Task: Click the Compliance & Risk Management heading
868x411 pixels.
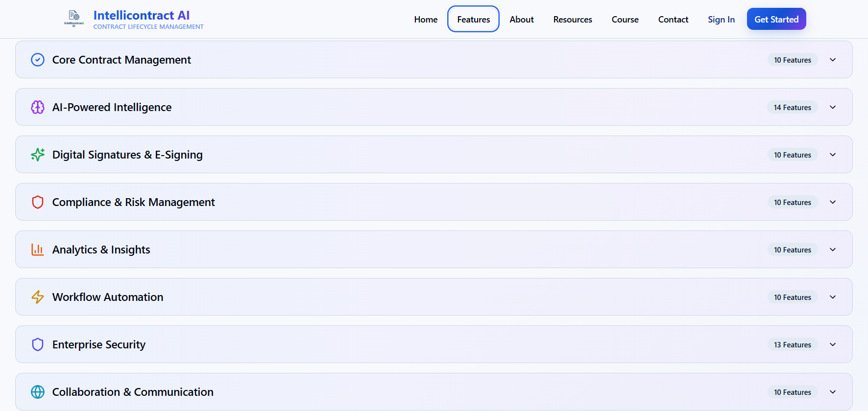Action: point(133,202)
